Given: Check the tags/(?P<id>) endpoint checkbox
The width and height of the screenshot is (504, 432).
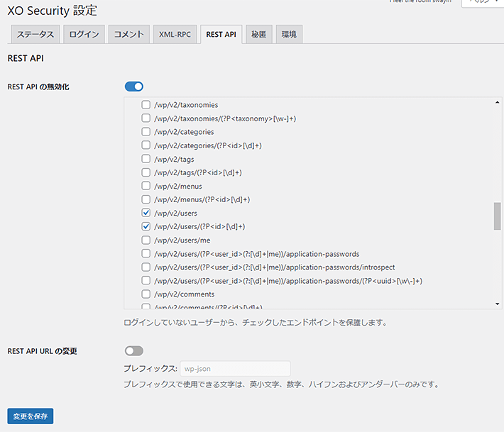Looking at the screenshot, I should click(x=146, y=172).
